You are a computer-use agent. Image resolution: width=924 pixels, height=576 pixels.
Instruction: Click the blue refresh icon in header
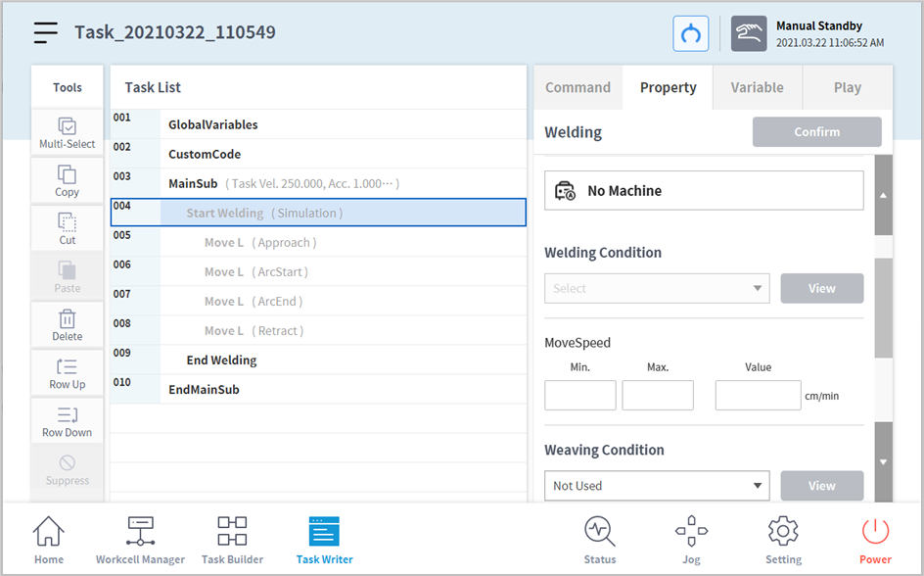691,33
